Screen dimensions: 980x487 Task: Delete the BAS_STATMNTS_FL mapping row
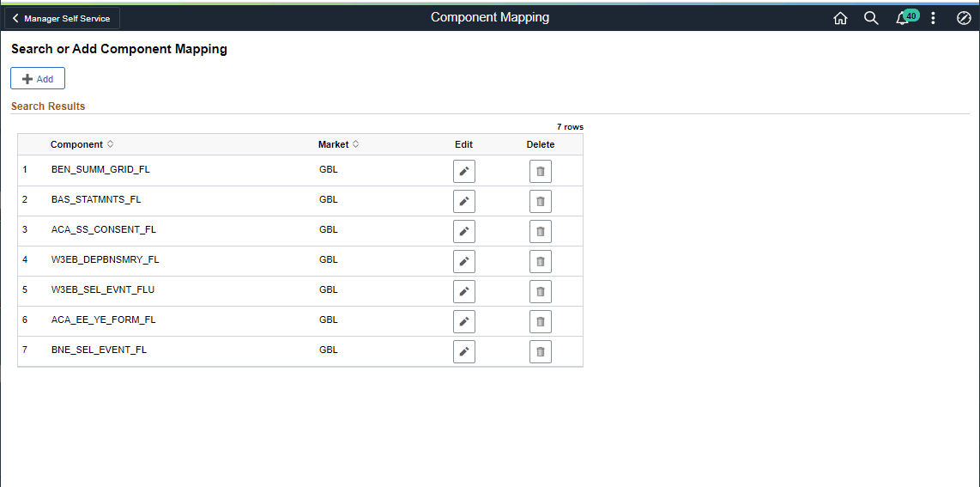pos(541,201)
